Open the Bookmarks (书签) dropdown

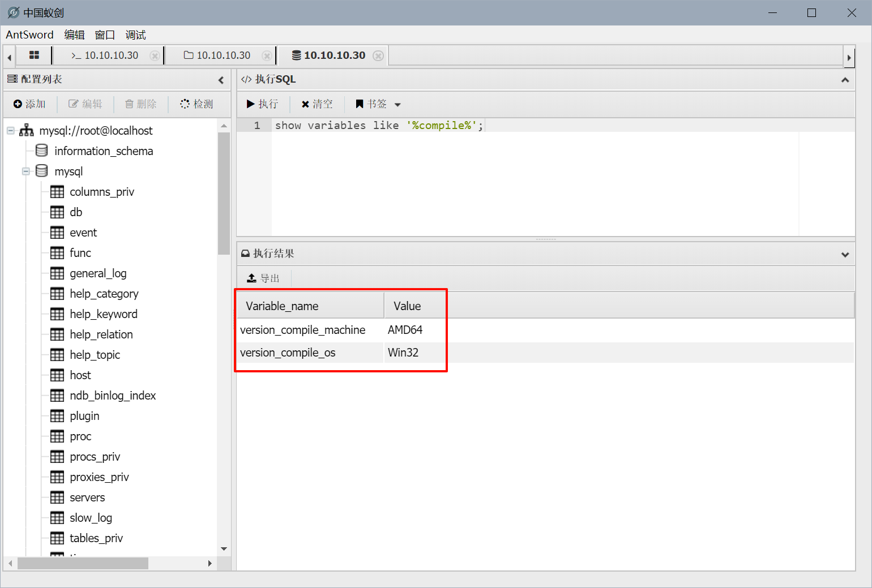pos(397,105)
